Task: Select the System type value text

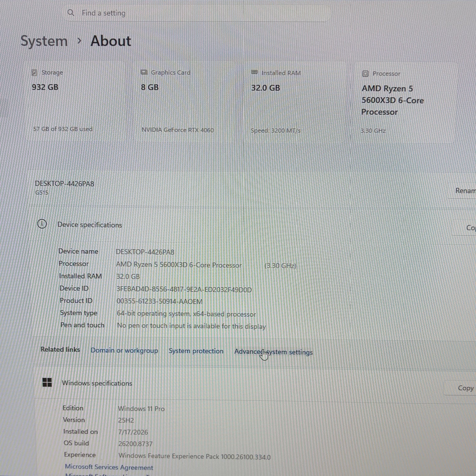Action: tap(186, 314)
